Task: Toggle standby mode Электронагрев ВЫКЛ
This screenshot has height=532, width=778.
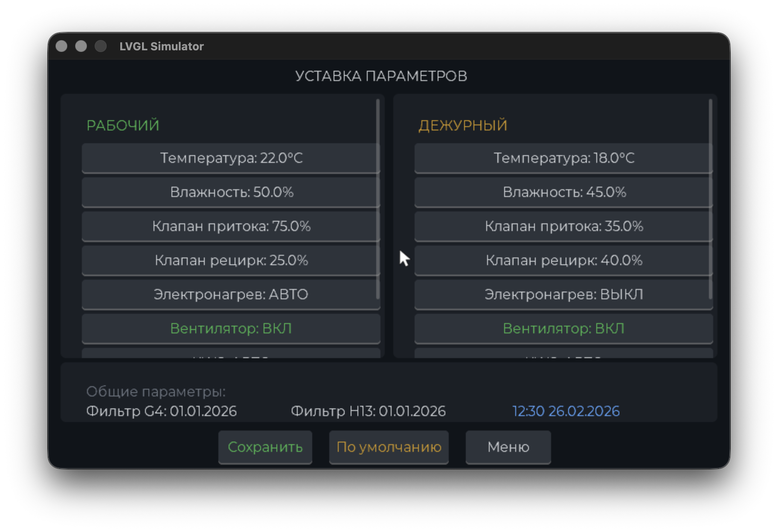Action: coord(563,295)
